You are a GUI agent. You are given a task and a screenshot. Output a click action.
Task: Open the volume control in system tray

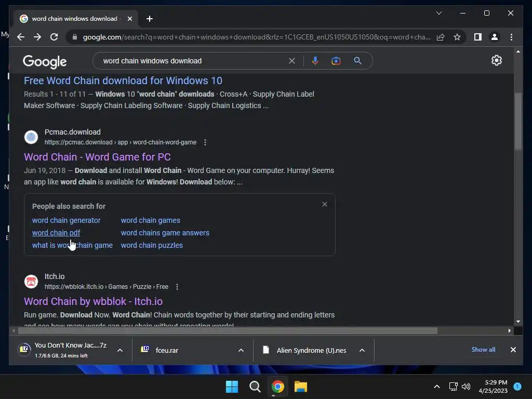click(x=466, y=387)
